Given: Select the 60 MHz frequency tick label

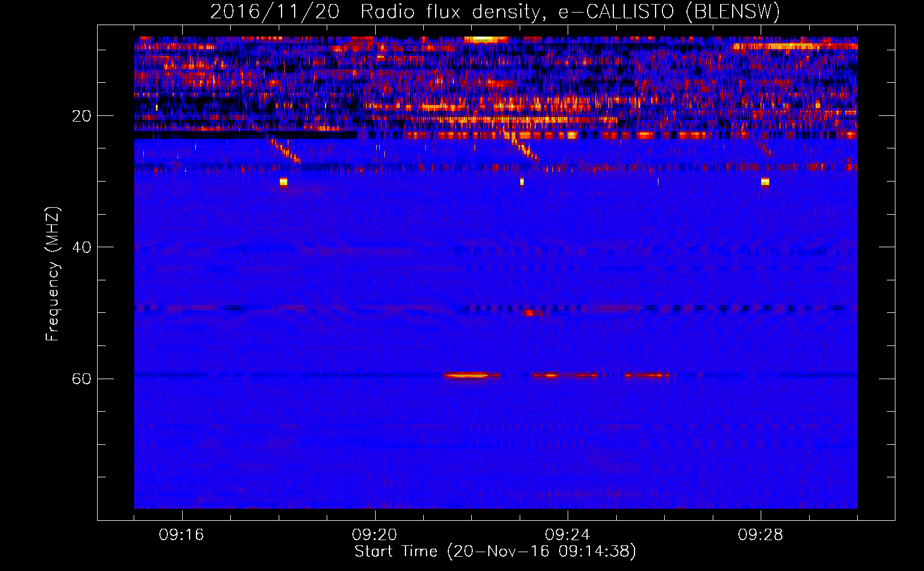Looking at the screenshot, I should (x=81, y=379).
